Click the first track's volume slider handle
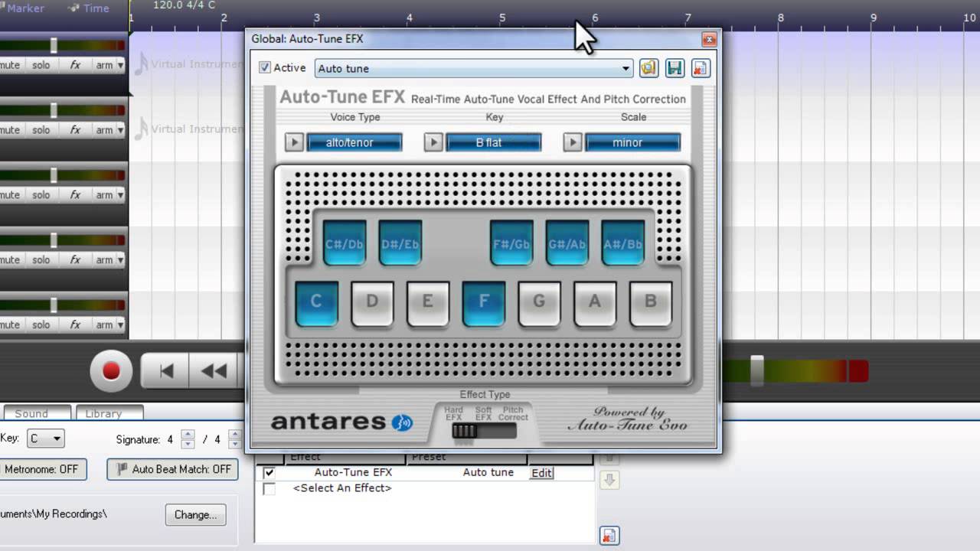Image resolution: width=980 pixels, height=551 pixels. point(54,44)
